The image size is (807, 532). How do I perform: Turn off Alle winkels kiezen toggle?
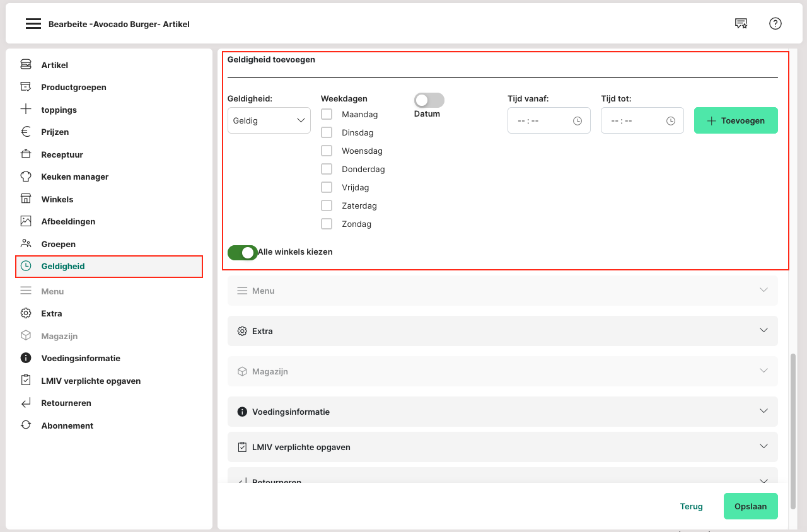coord(243,252)
